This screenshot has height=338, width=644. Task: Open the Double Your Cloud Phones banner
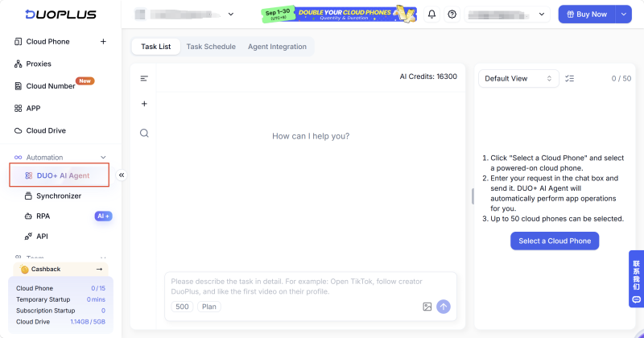[x=339, y=14]
